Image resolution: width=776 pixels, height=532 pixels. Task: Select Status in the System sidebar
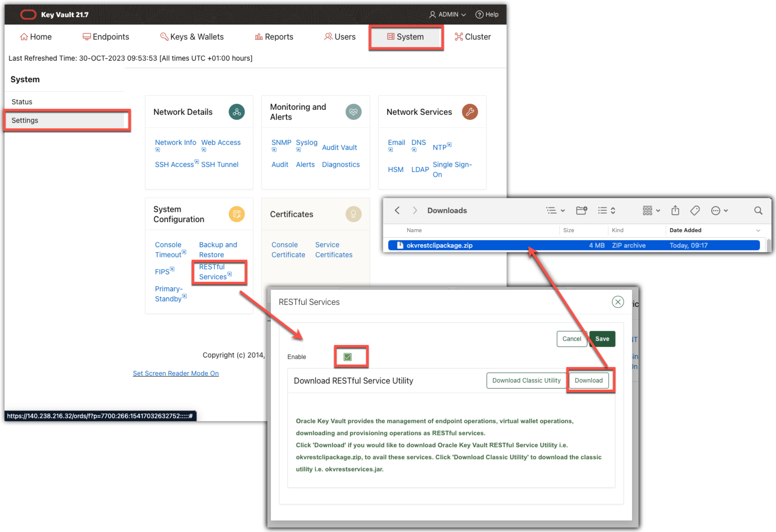[22, 102]
